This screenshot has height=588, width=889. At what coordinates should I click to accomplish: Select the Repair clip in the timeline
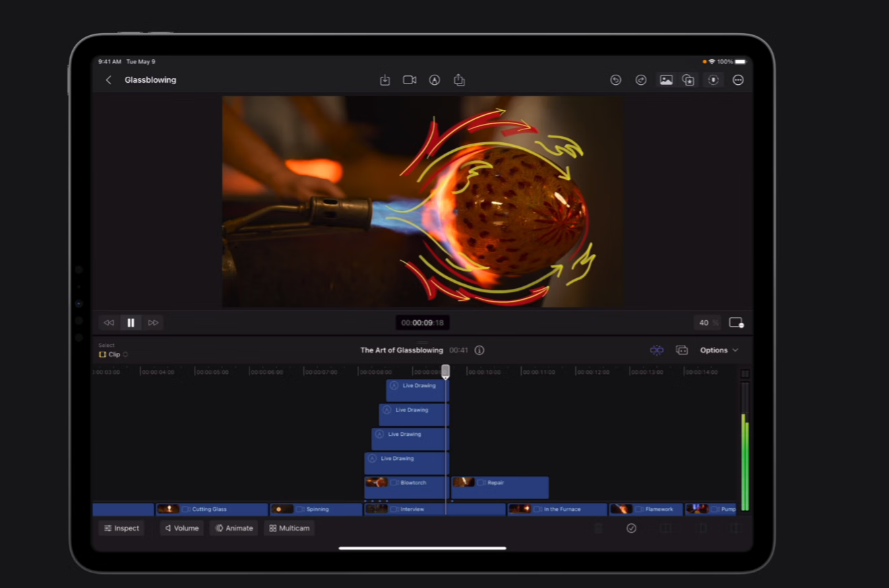[500, 487]
